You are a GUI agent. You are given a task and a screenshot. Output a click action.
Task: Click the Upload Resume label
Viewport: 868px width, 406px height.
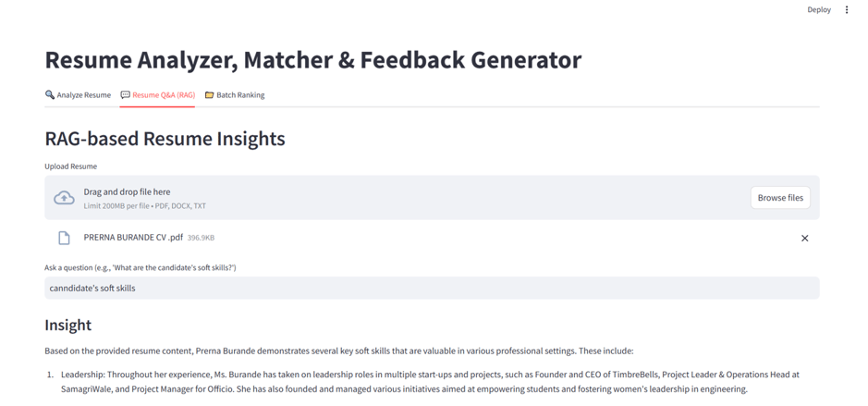(x=71, y=166)
